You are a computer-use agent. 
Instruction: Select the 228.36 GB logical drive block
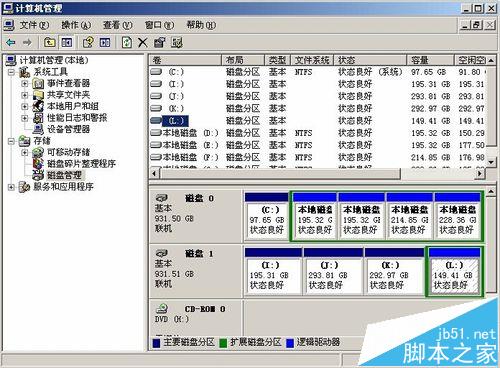tap(457, 216)
